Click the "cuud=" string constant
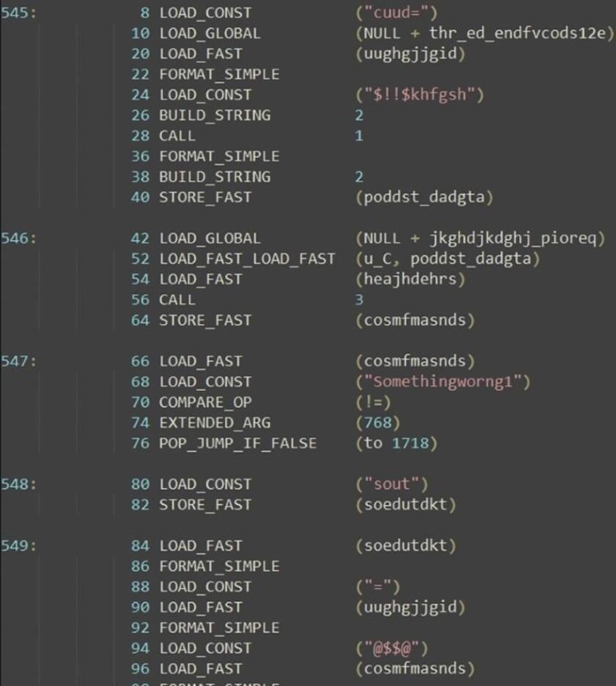The height and width of the screenshot is (686, 616). pos(398,13)
